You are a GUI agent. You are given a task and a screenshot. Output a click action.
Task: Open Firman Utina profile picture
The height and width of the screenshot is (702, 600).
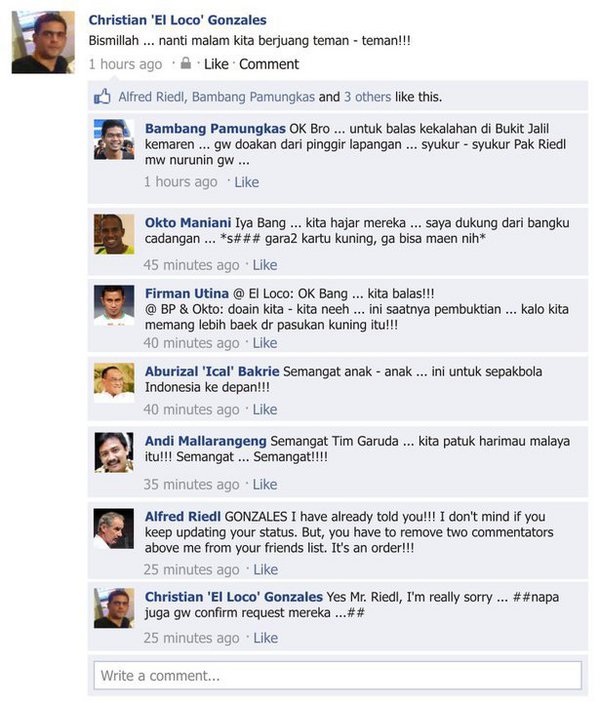pyautogui.click(x=114, y=305)
